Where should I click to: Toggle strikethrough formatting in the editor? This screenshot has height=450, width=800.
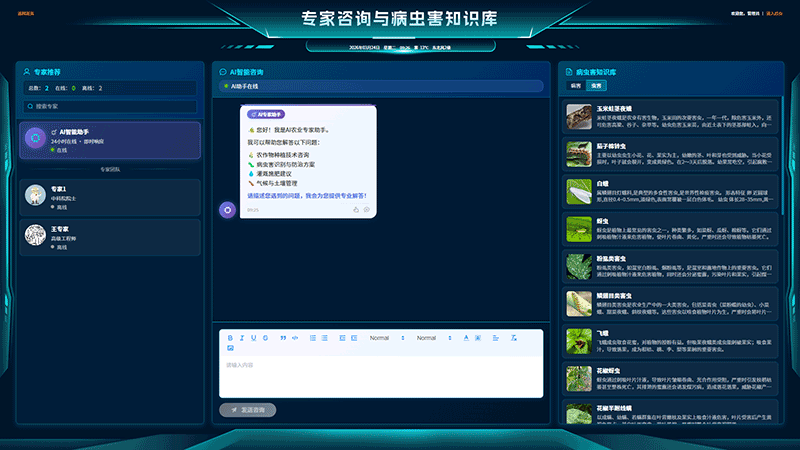265,338
